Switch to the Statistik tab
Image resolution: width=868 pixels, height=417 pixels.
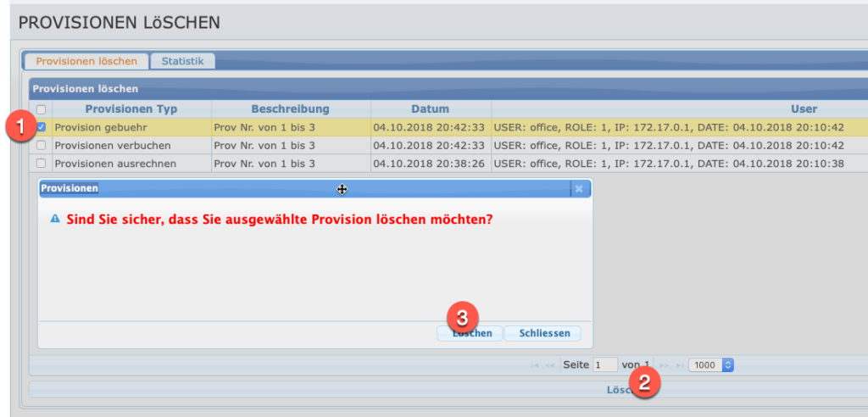tap(182, 61)
